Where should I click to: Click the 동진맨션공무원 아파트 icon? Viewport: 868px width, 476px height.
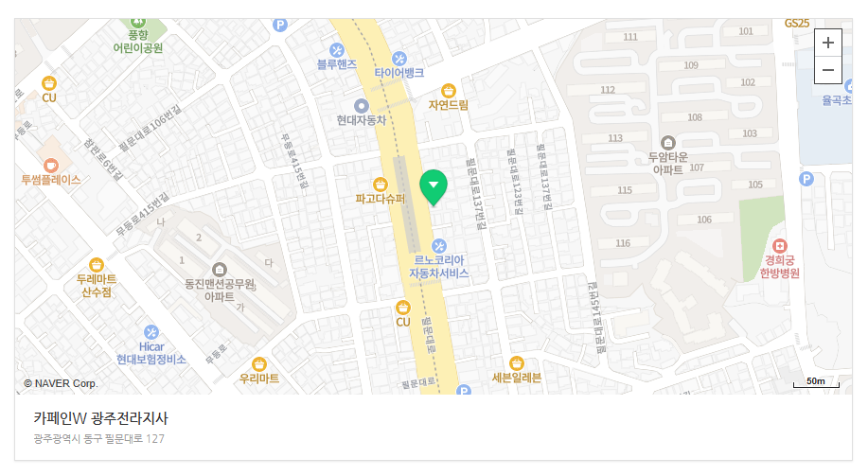point(220,270)
